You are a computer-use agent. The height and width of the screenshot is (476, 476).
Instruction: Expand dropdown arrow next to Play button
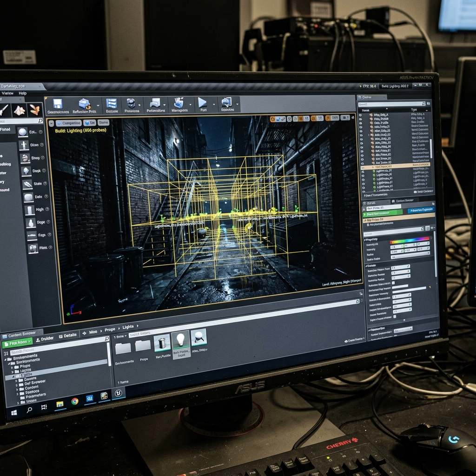[x=214, y=104]
